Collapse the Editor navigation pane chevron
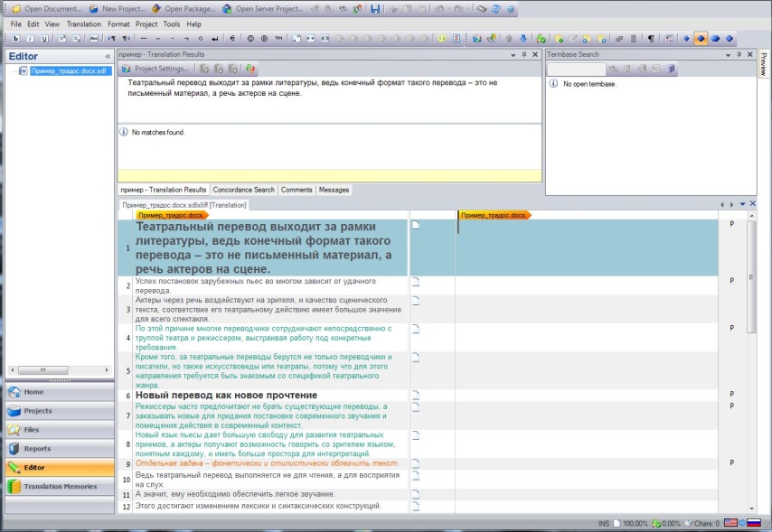 (x=108, y=56)
